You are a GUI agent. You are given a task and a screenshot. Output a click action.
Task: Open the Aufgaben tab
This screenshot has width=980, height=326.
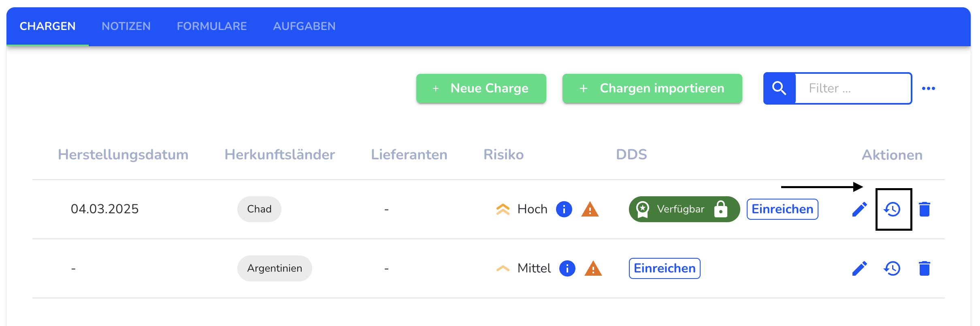pos(304,26)
